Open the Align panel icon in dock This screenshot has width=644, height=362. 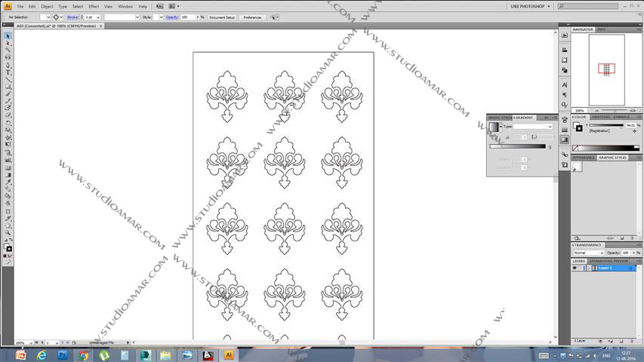565,50
